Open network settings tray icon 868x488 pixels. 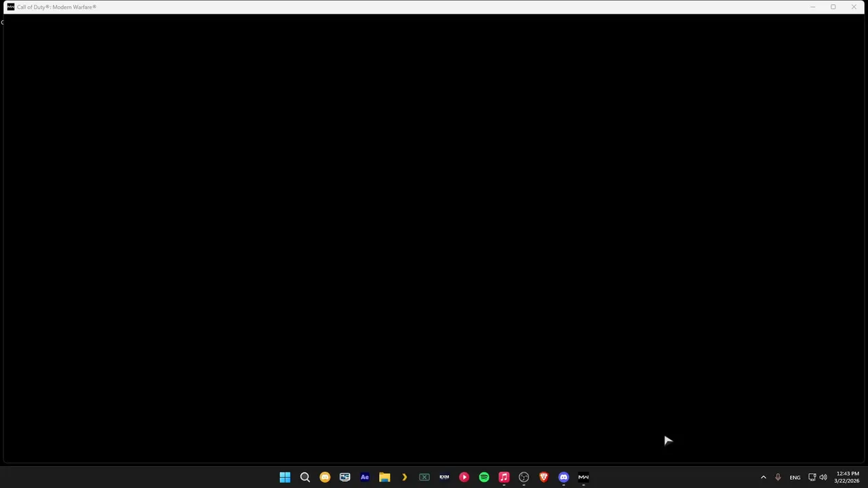pyautogui.click(x=812, y=477)
